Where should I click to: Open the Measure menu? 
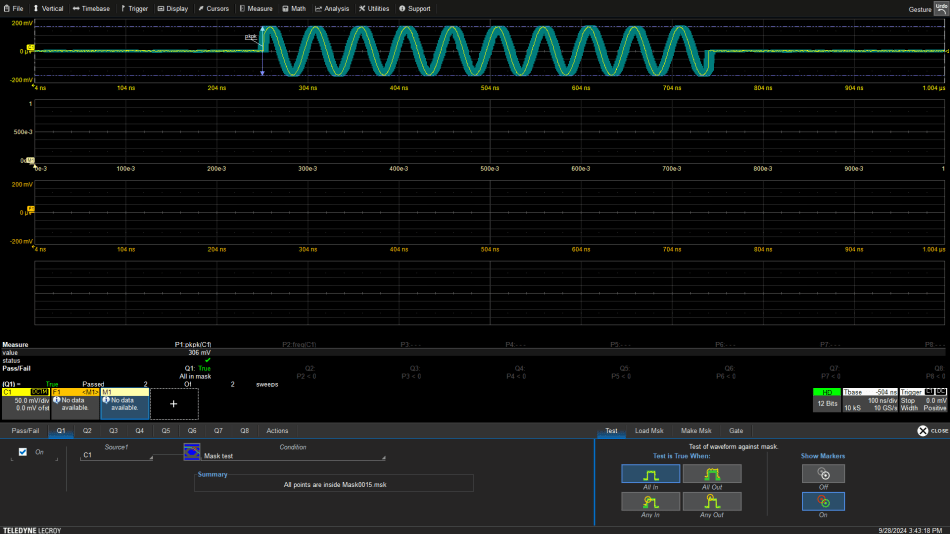point(256,8)
